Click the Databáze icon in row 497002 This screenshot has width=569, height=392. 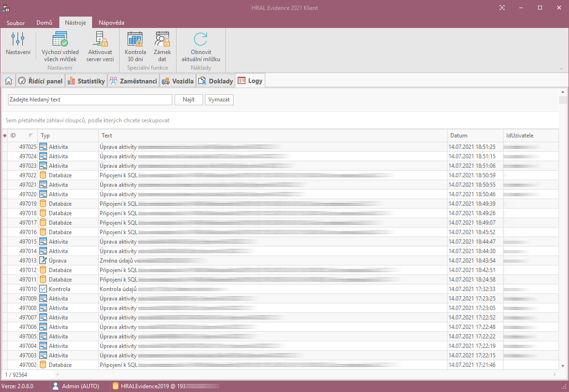coord(43,365)
